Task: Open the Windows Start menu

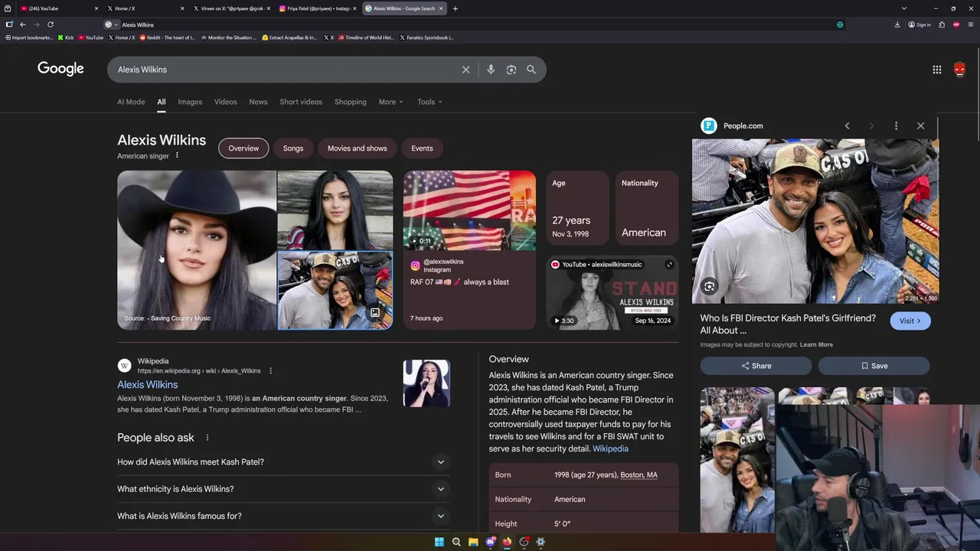Action: (439, 542)
